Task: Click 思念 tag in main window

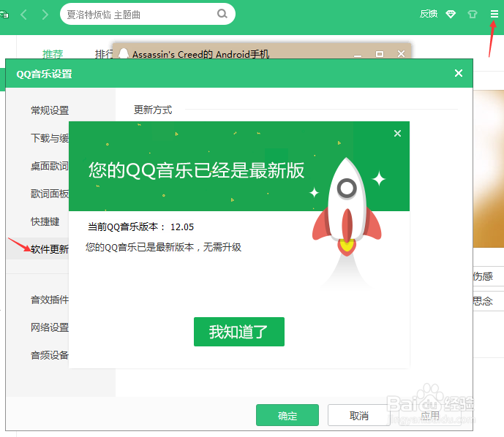Action: click(x=483, y=301)
